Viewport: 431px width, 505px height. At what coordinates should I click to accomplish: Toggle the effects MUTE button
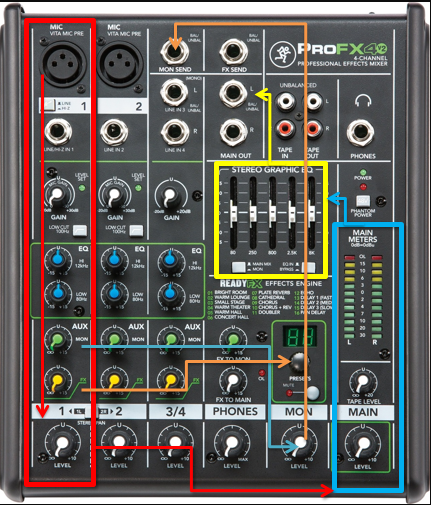click(313, 392)
